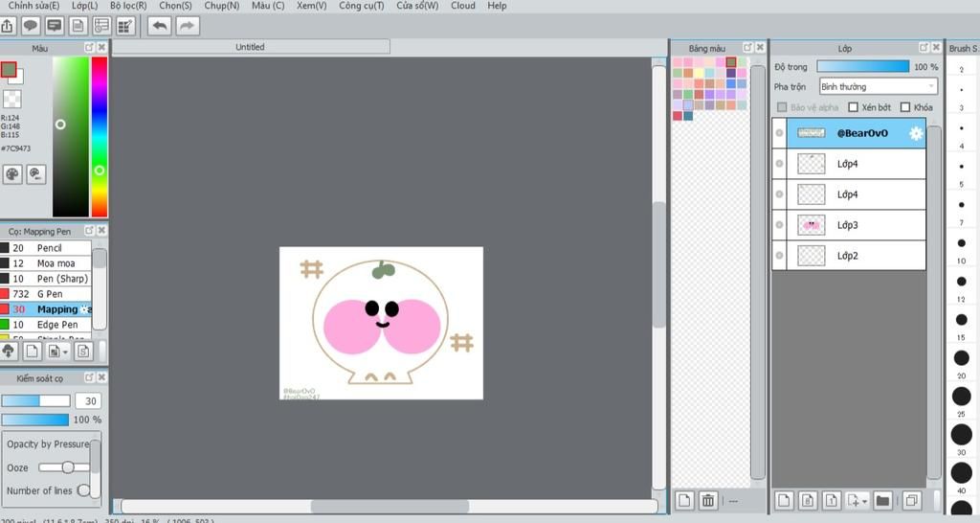Image resolution: width=980 pixels, height=523 pixels.
Task: Click the grid-with-pencil toolbar icon
Action: 125,26
